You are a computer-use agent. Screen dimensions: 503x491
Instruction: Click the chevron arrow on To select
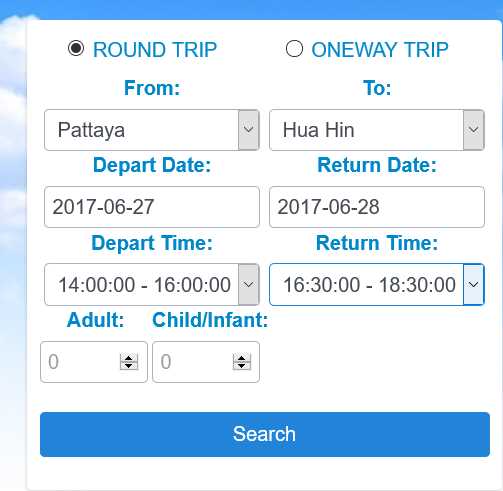tap(474, 130)
